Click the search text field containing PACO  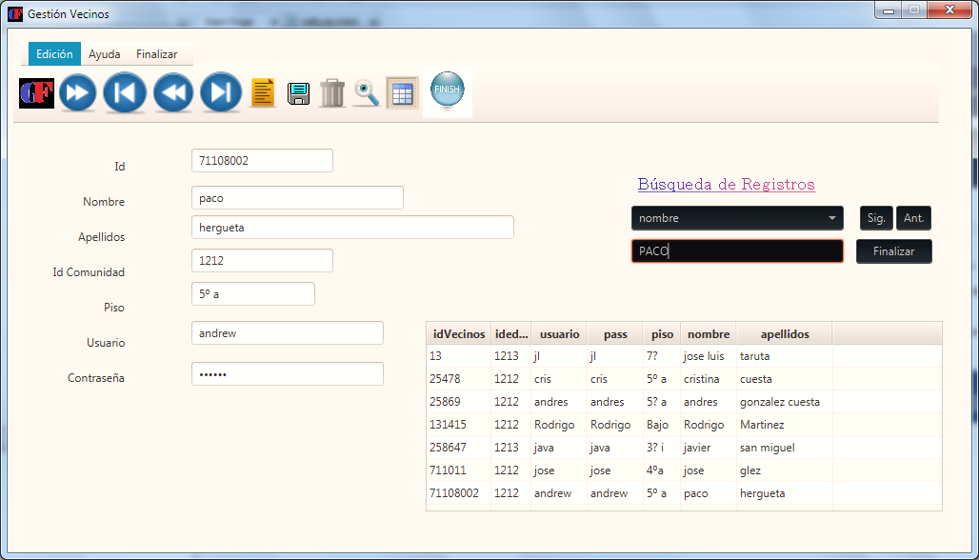[736, 251]
